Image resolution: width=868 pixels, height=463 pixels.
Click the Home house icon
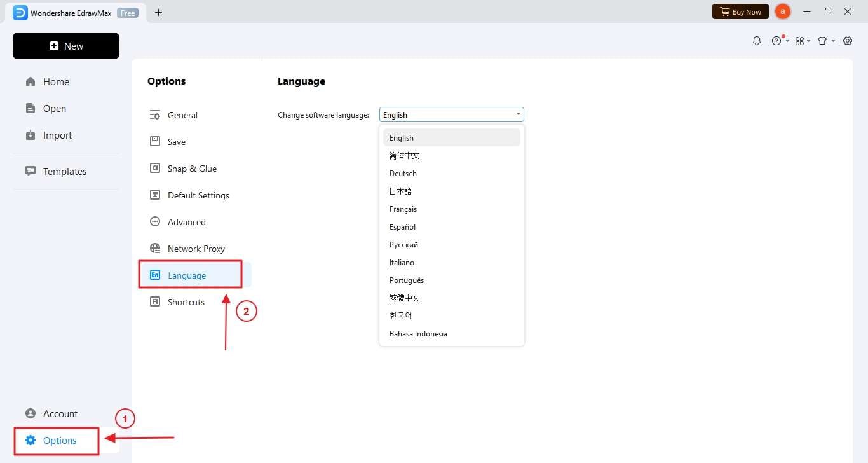click(x=31, y=82)
